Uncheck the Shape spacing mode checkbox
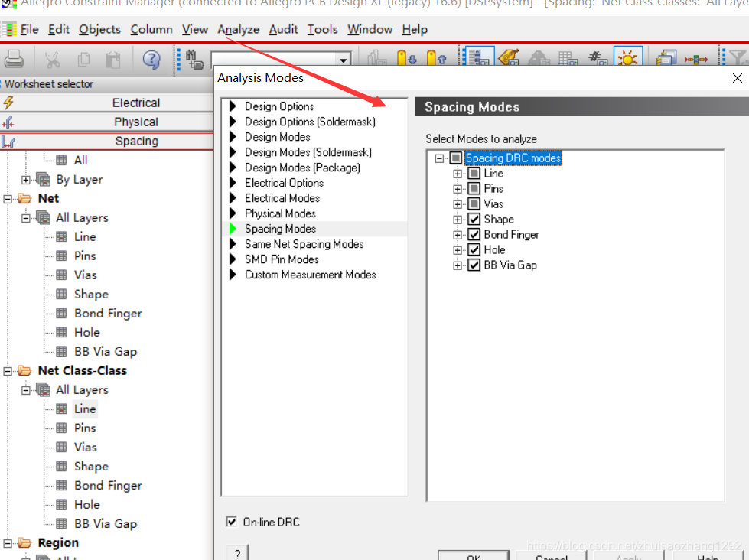 point(474,220)
